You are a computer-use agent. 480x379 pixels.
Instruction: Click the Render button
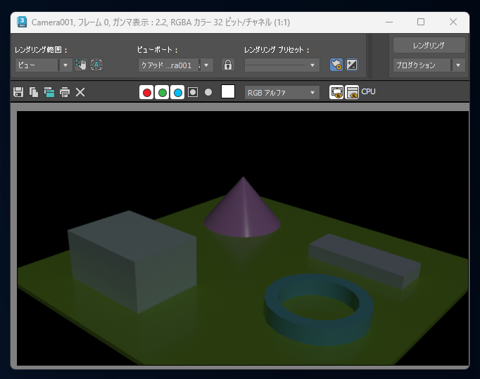[429, 45]
